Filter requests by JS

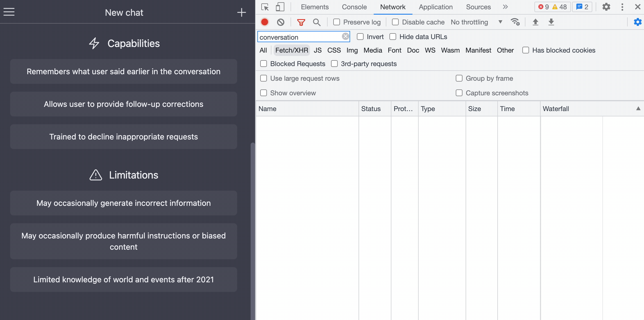(318, 50)
